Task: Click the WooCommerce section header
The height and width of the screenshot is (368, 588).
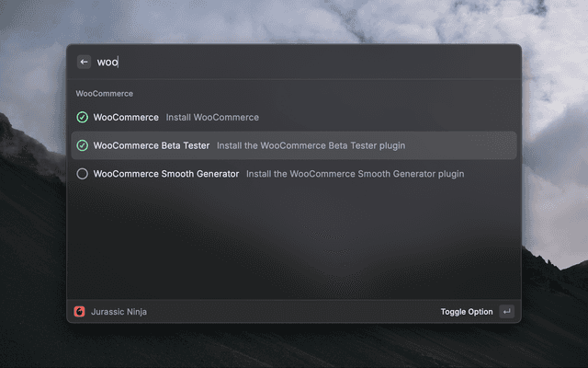Action: (x=105, y=94)
